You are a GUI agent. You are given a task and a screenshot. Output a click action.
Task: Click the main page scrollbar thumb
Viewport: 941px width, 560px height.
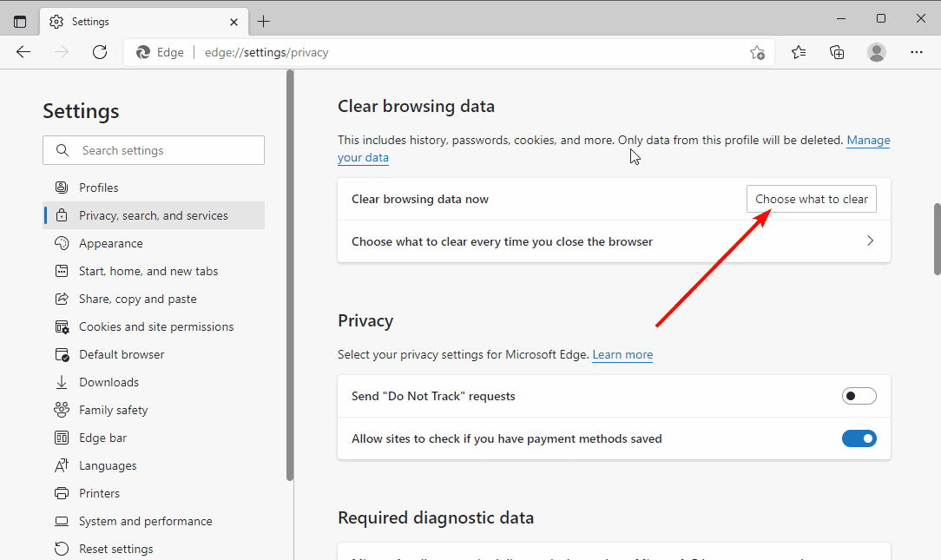(937, 239)
